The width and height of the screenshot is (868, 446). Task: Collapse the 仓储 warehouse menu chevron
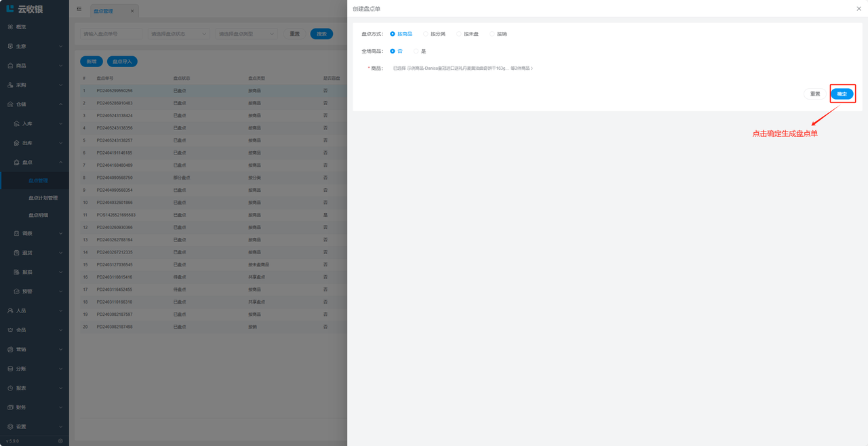60,105
